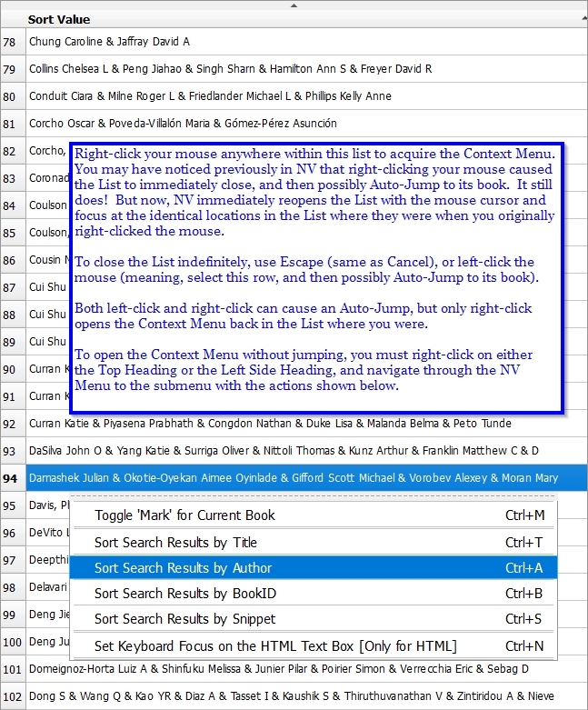Click row number 90 heading
Image resolution: width=588 pixels, height=710 pixels.
[13, 369]
